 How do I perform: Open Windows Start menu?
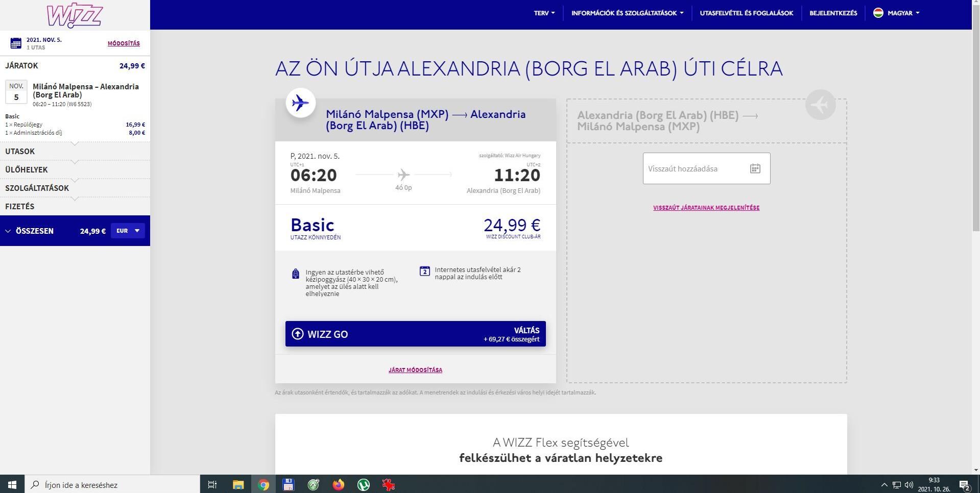click(12, 484)
